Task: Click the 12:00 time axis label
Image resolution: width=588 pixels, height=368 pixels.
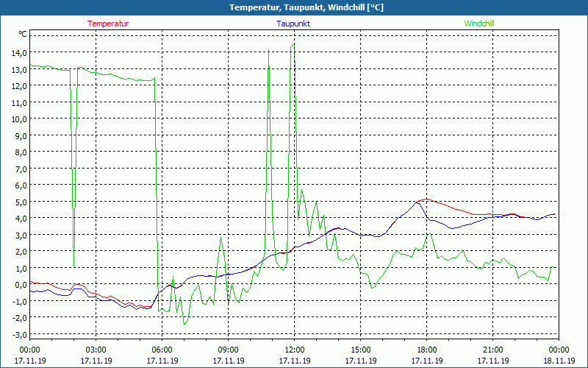Action: (x=295, y=350)
